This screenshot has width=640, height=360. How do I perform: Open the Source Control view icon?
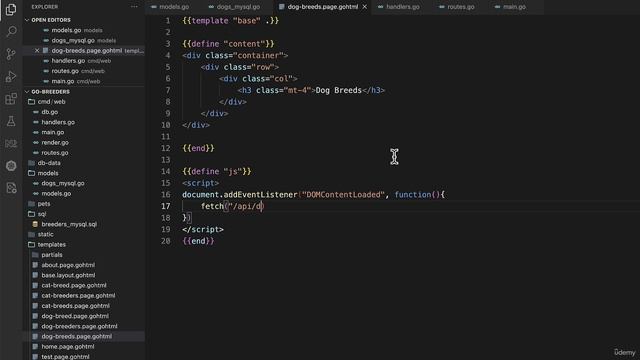[11, 54]
